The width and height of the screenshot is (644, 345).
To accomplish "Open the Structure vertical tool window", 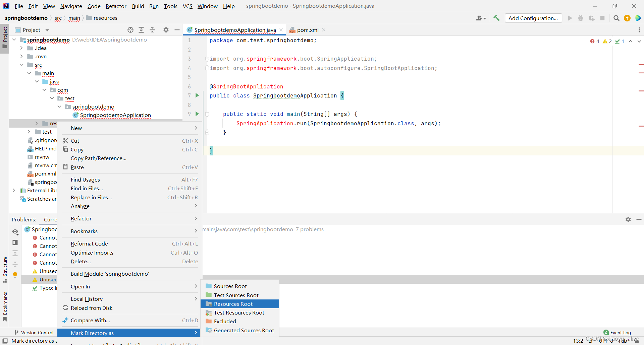I will [x=5, y=270].
